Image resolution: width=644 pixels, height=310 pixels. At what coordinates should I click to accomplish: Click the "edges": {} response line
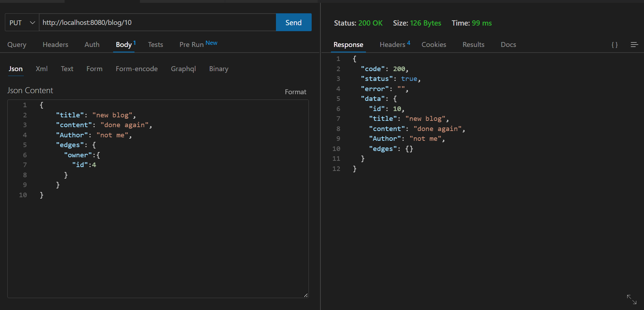(x=391, y=149)
